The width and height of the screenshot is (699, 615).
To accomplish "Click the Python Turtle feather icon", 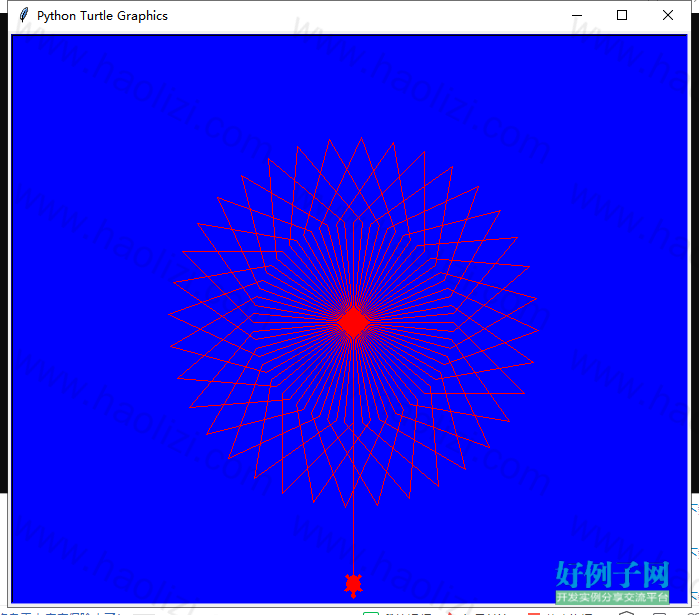I will tap(24, 15).
